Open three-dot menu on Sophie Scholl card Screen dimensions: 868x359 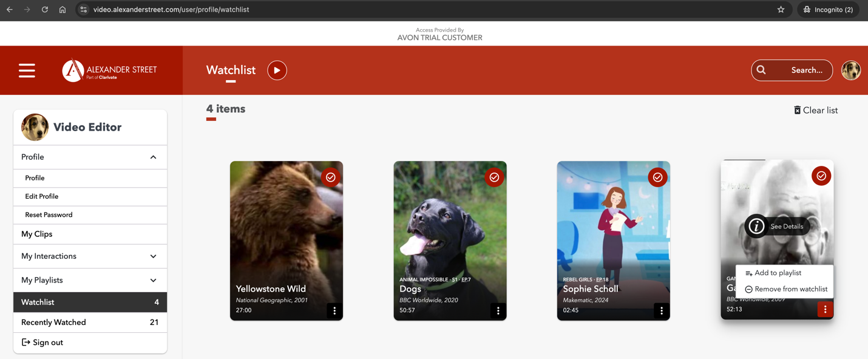(x=662, y=310)
